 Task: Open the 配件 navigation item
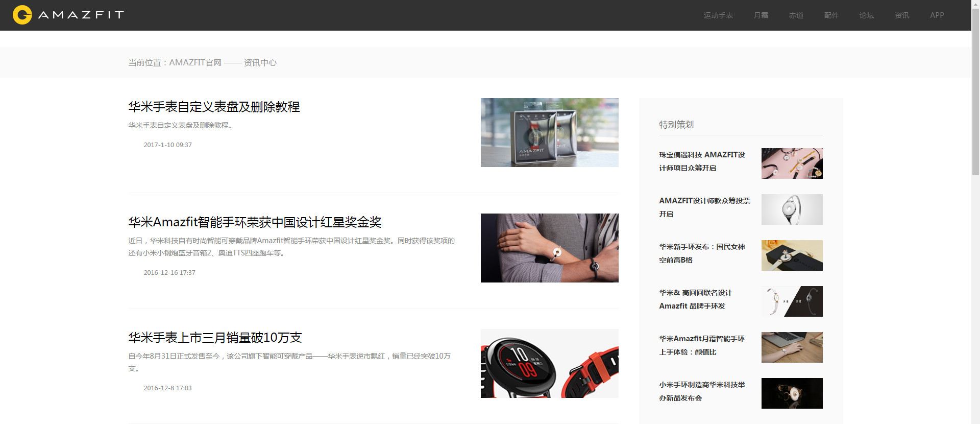coord(831,15)
